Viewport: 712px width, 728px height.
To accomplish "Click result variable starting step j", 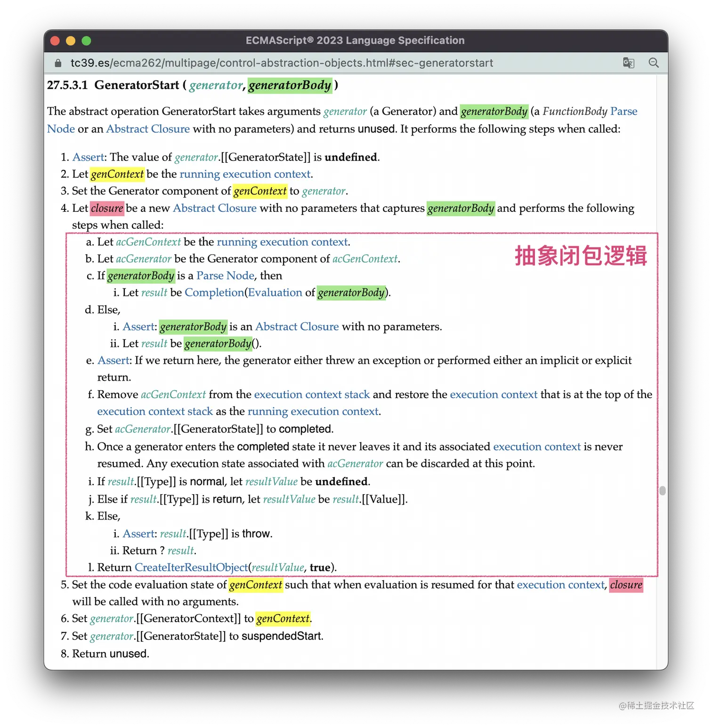I will (x=143, y=499).
